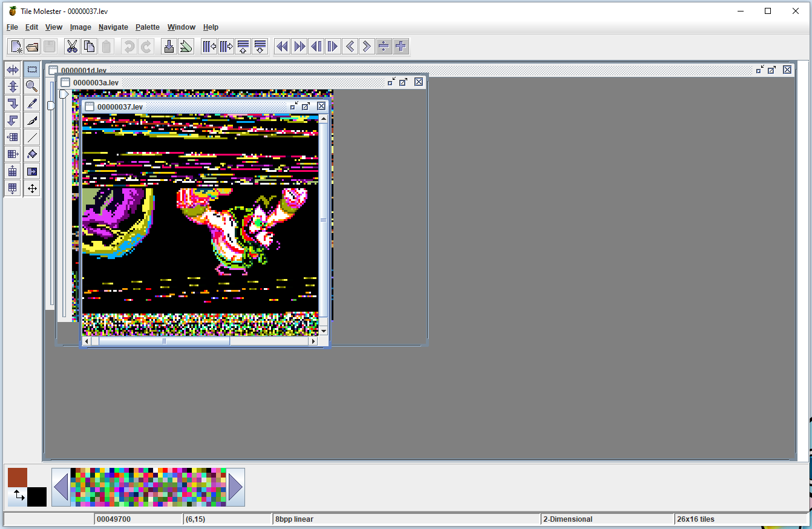Viewport: 812px width, 529px height.
Task: Step one row forward in toolbar
Action: point(333,47)
